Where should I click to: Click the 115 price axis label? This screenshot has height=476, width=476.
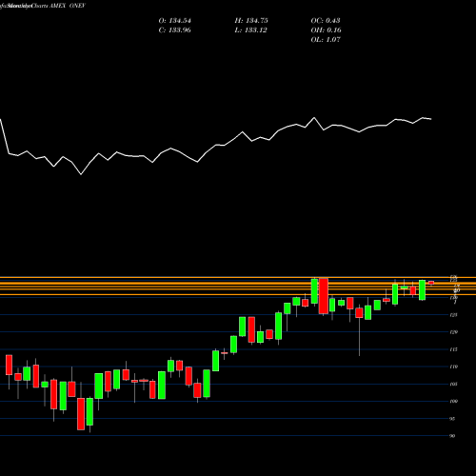(x=454, y=349)
